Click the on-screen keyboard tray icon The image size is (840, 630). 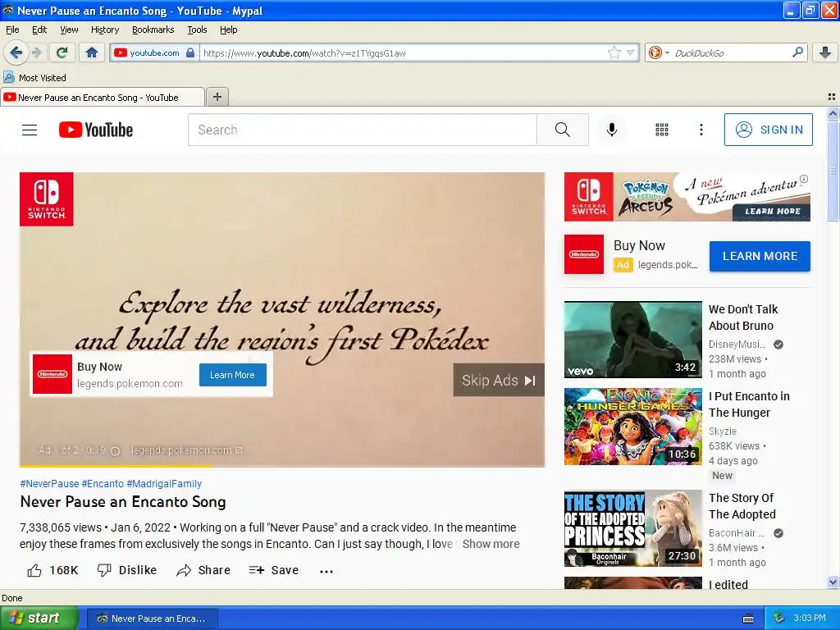tap(748, 619)
